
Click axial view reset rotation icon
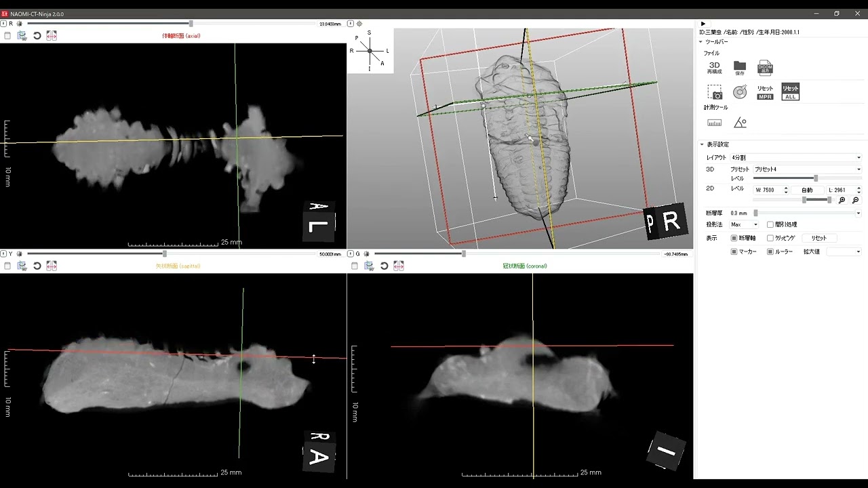coord(37,36)
